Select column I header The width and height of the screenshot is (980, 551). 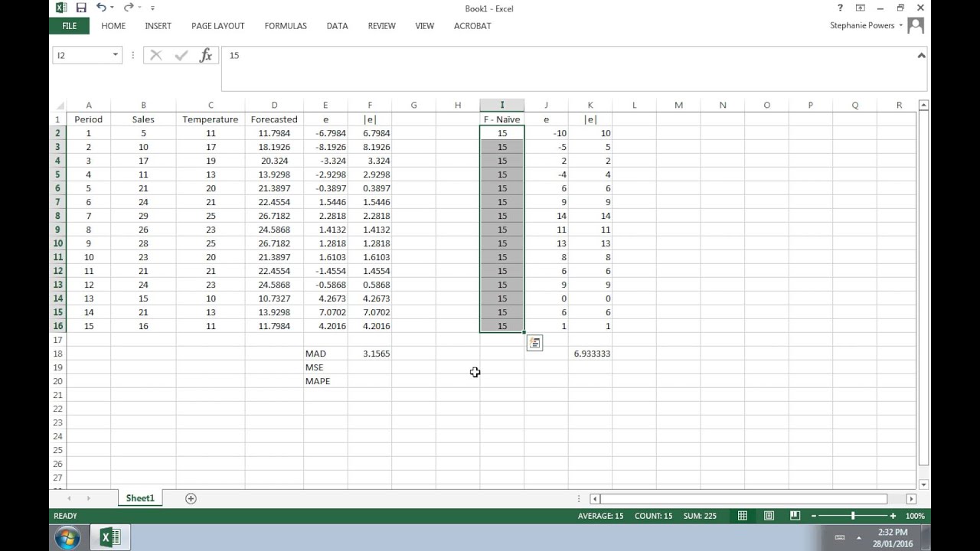[502, 105]
